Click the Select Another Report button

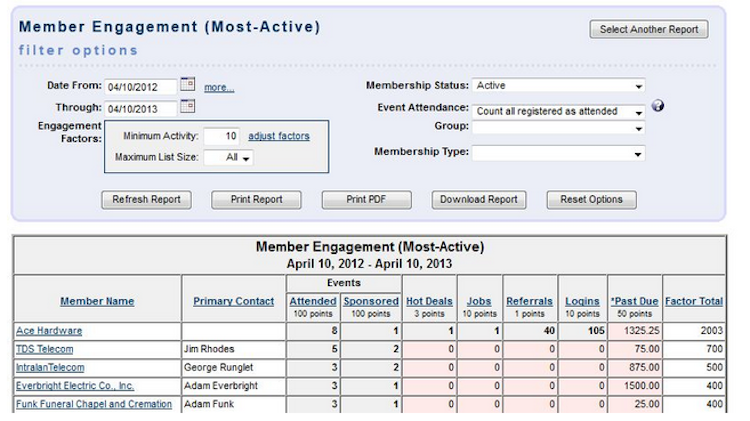(x=649, y=30)
